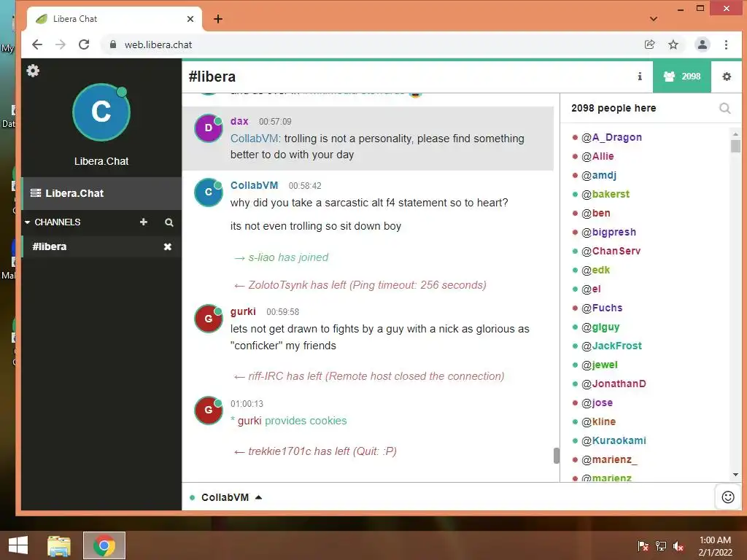Click gurki name in the cookies action

(249, 421)
